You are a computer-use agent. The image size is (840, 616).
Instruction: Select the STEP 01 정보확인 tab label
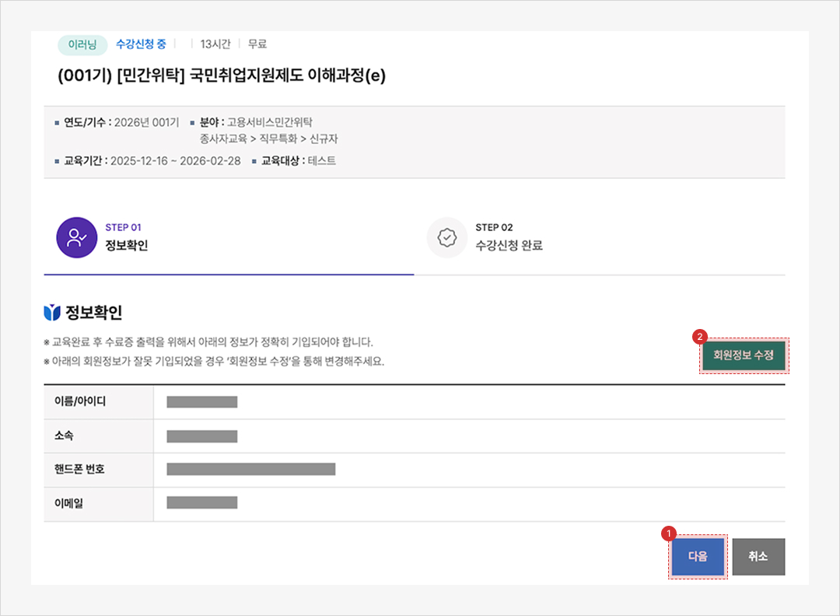[126, 246]
